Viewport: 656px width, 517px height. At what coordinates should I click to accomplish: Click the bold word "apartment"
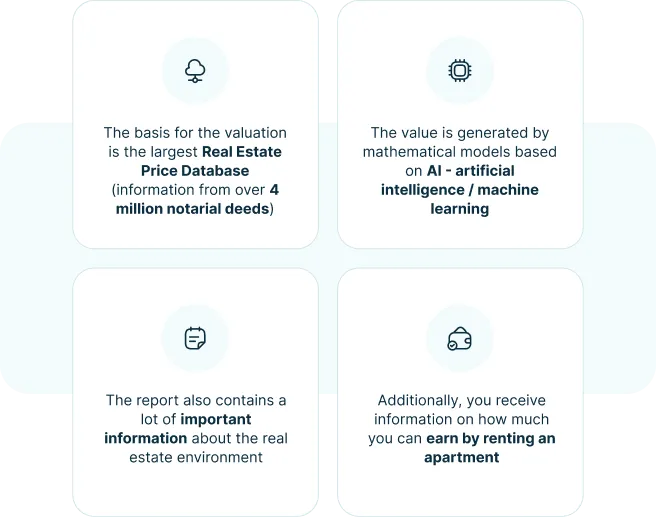point(460,457)
